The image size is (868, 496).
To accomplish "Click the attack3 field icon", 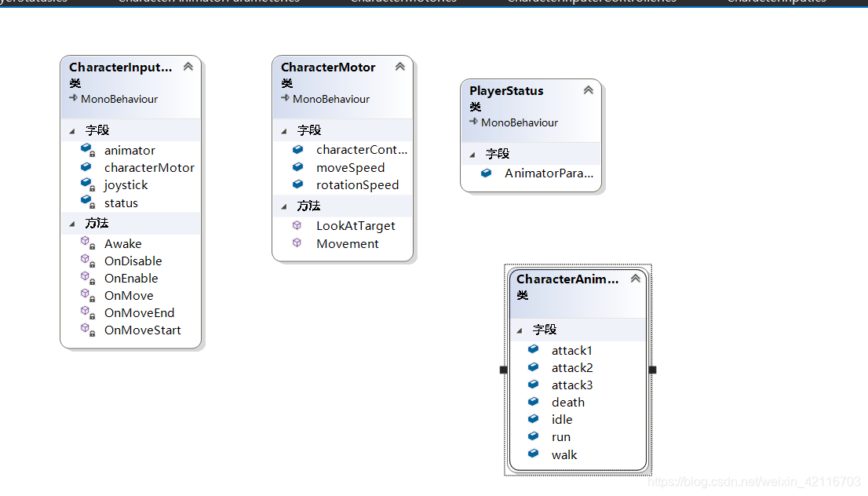I will click(533, 384).
